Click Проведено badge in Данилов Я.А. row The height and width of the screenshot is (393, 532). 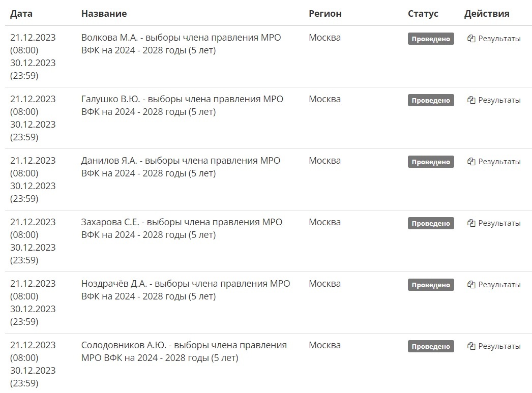point(431,162)
